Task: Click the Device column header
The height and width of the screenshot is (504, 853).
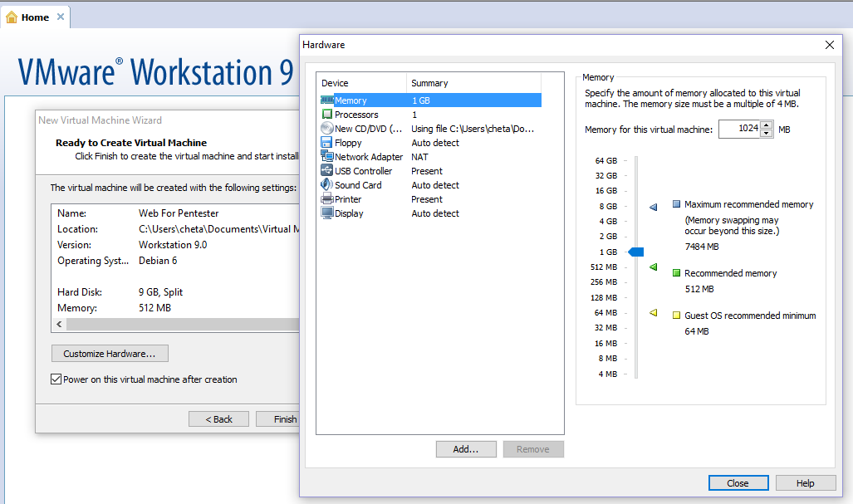Action: tap(361, 83)
